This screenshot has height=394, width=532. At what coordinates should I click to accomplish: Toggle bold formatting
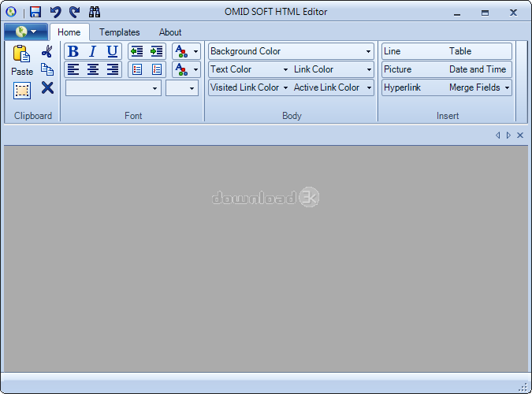coord(73,51)
